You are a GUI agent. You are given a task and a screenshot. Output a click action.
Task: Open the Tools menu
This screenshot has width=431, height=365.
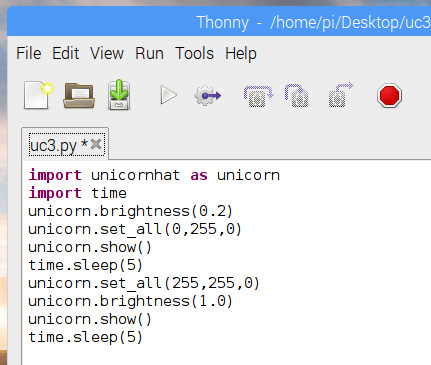[195, 53]
